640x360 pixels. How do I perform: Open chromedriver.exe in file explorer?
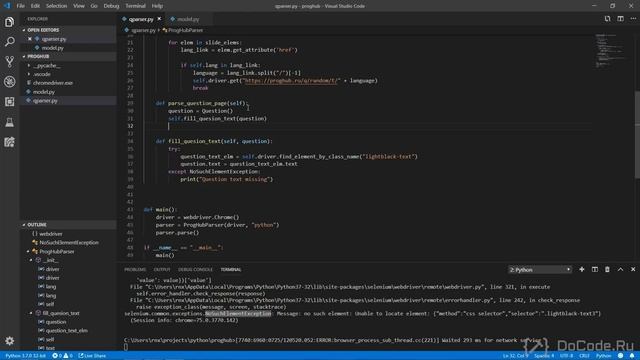53,83
